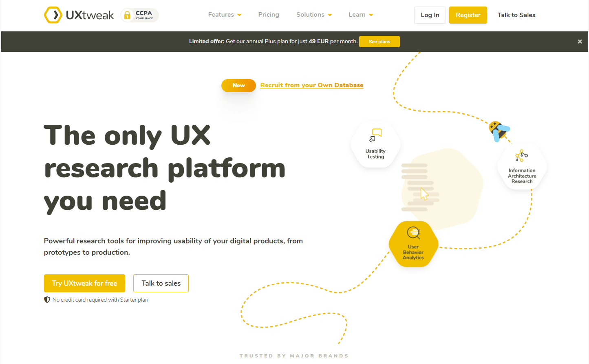Viewport: 589px width, 364px height.
Task: Click See plans in offer banner
Action: pos(379,42)
